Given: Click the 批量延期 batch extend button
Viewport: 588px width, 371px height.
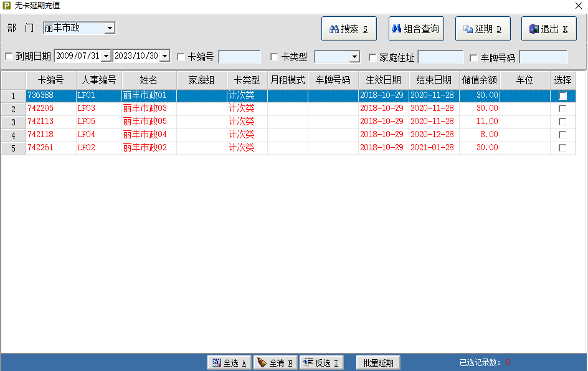Looking at the screenshot, I should 378,363.
